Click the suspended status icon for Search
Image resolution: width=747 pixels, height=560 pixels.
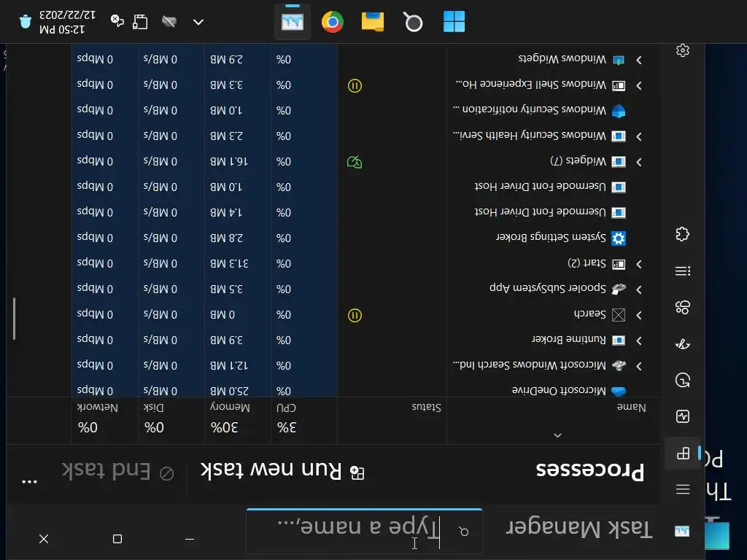click(x=355, y=315)
